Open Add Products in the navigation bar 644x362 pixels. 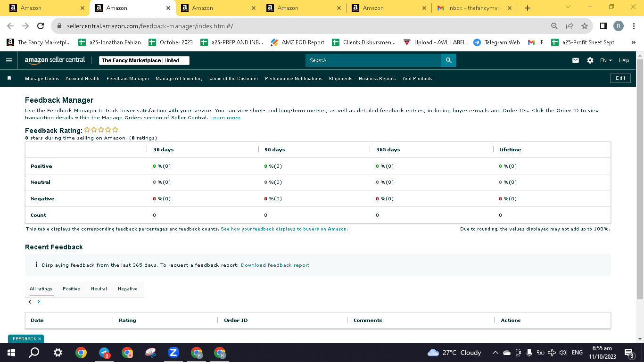tap(417, 79)
